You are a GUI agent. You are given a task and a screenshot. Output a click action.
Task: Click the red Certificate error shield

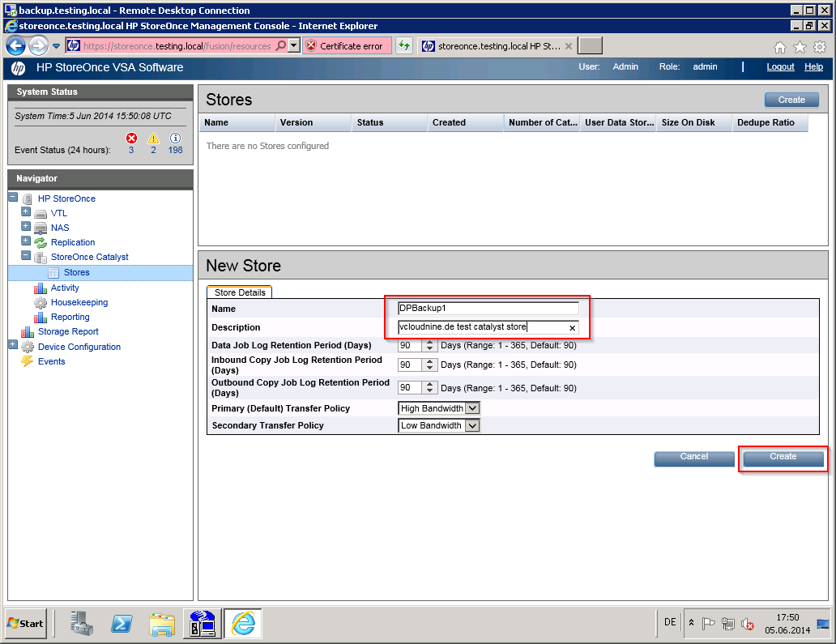pos(311,46)
